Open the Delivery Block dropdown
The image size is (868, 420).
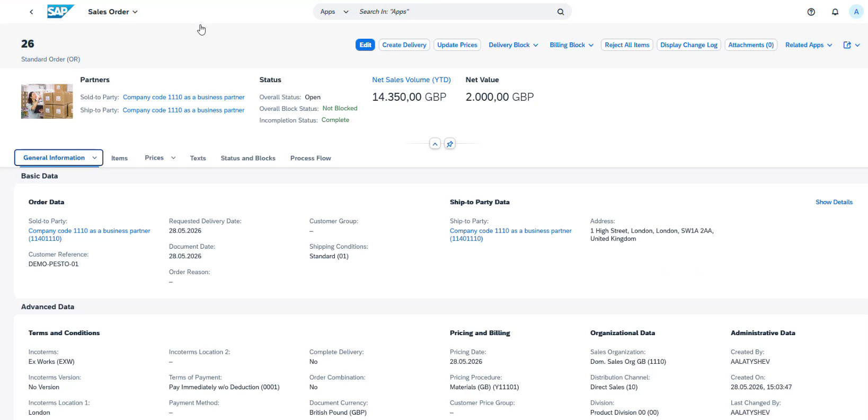tap(513, 45)
